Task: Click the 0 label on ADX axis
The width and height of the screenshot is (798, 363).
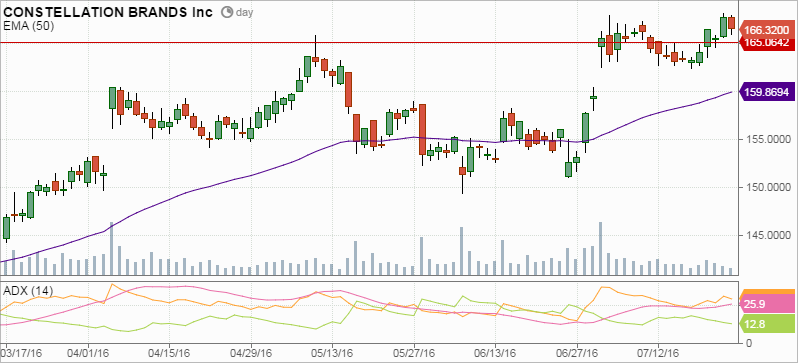Action: pyautogui.click(x=749, y=343)
